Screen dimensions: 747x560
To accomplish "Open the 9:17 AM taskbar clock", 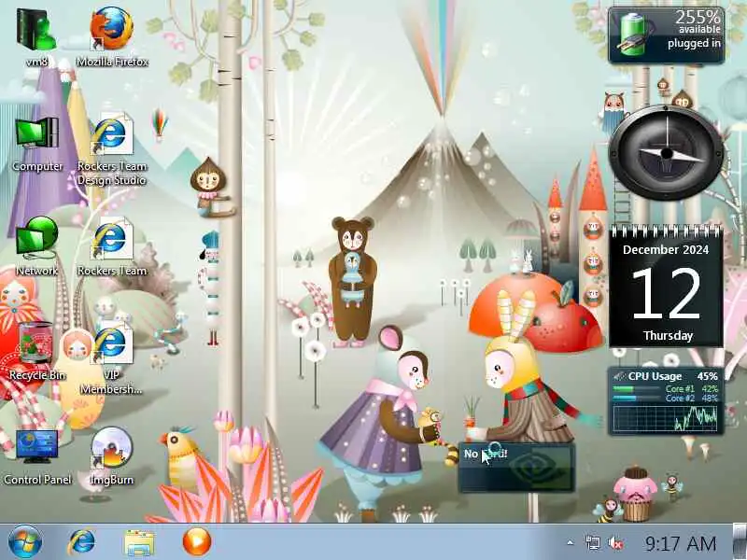I will pyautogui.click(x=681, y=543).
